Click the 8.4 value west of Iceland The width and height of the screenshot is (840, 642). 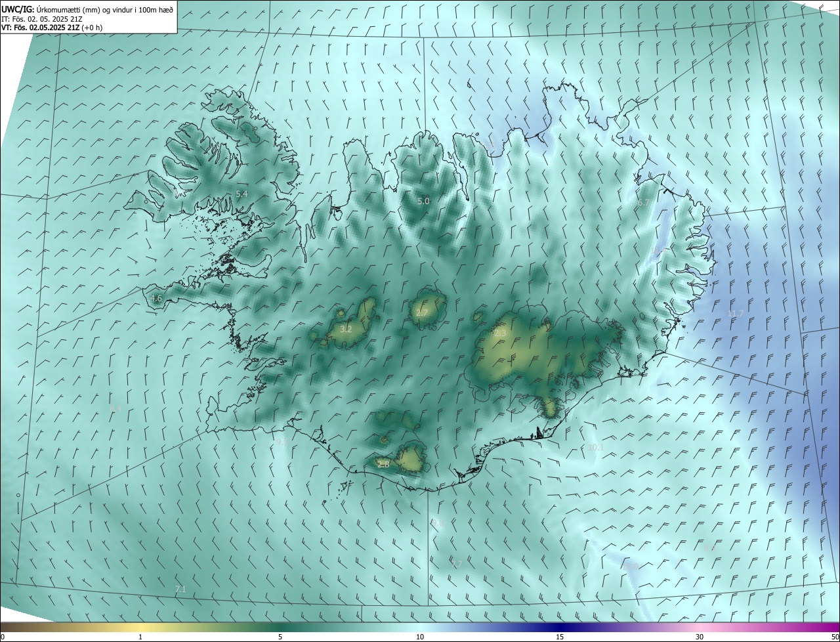tap(115, 409)
